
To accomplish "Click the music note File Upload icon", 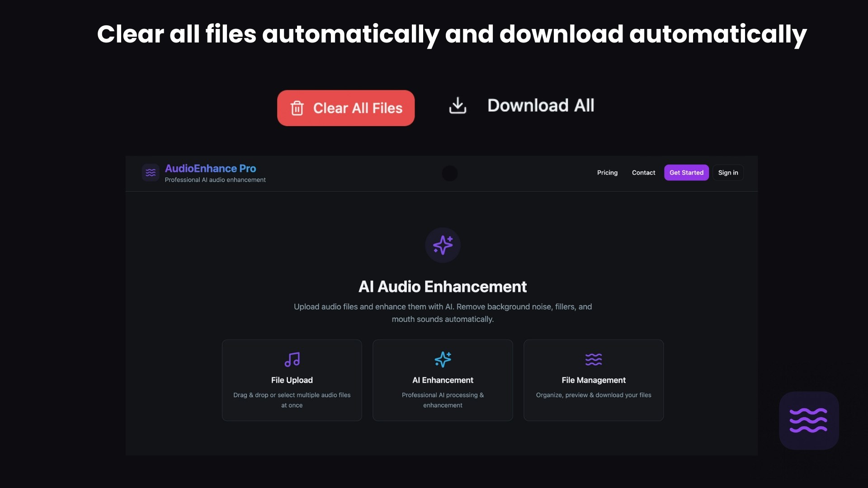I will click(x=292, y=360).
